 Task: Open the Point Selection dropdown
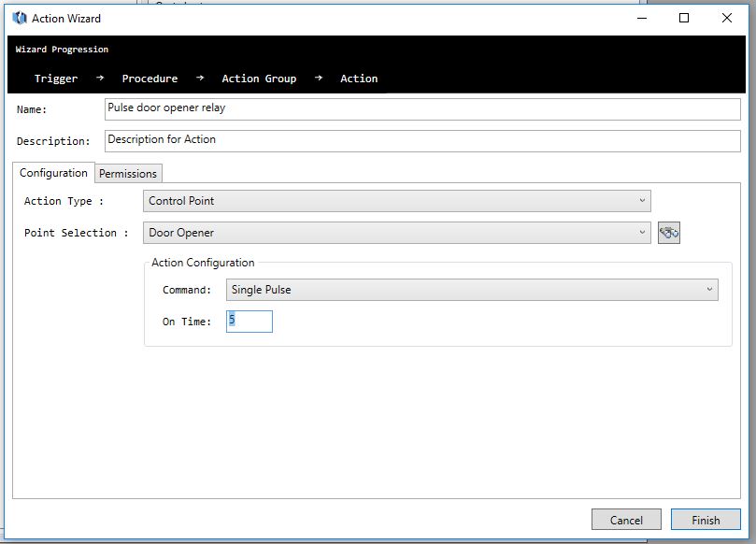pos(397,233)
